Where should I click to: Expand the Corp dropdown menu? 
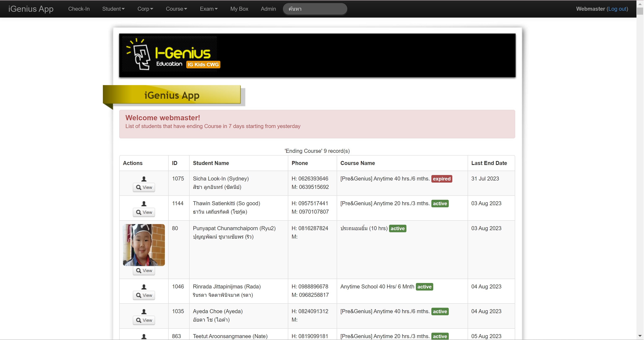click(145, 9)
